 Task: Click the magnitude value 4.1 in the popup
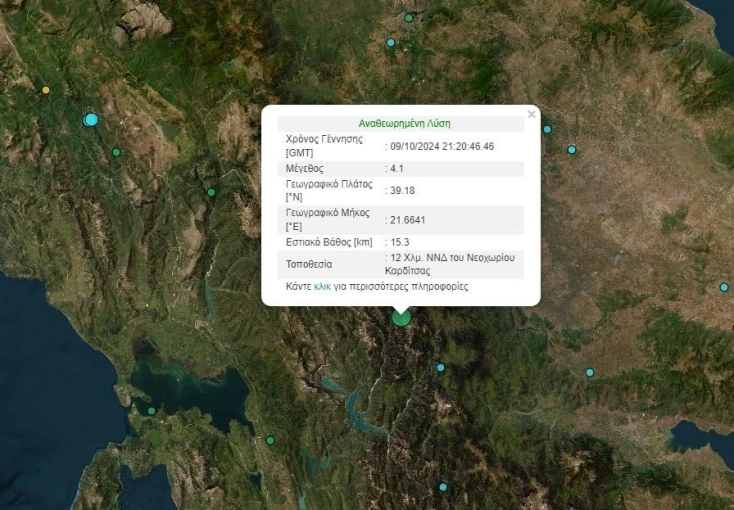[397, 168]
